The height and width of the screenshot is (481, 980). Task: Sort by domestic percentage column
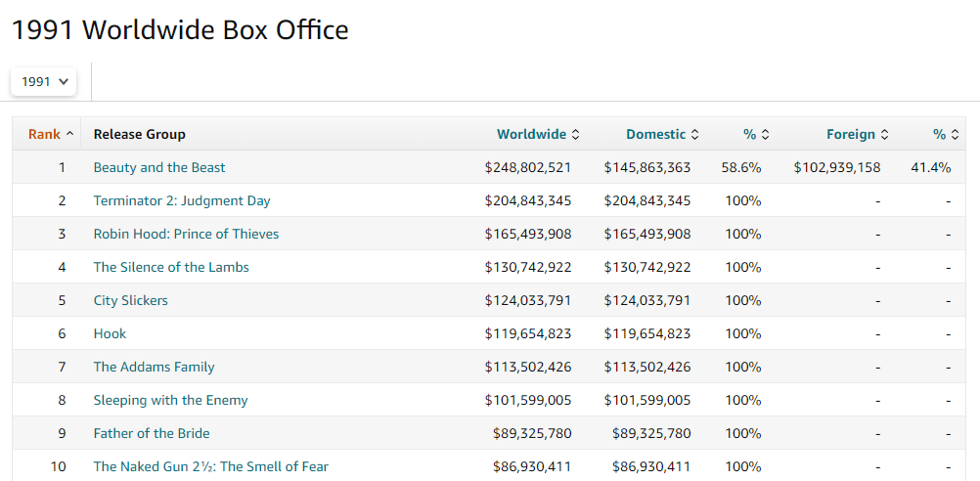click(x=756, y=134)
